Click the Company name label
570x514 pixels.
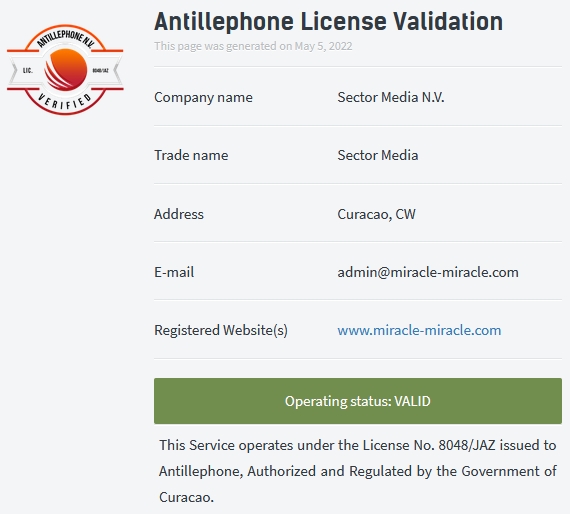click(203, 97)
